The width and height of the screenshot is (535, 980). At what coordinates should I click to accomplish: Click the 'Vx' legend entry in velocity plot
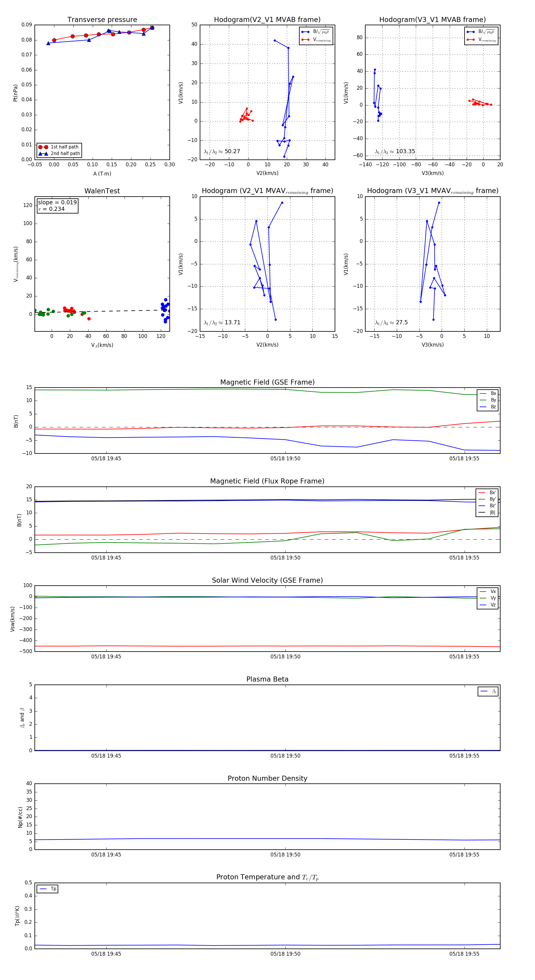488,592
